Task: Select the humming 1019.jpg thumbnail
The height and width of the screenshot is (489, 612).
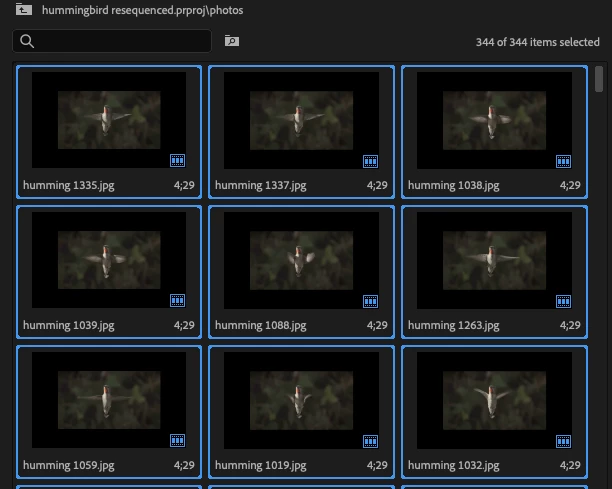Action: [301, 400]
